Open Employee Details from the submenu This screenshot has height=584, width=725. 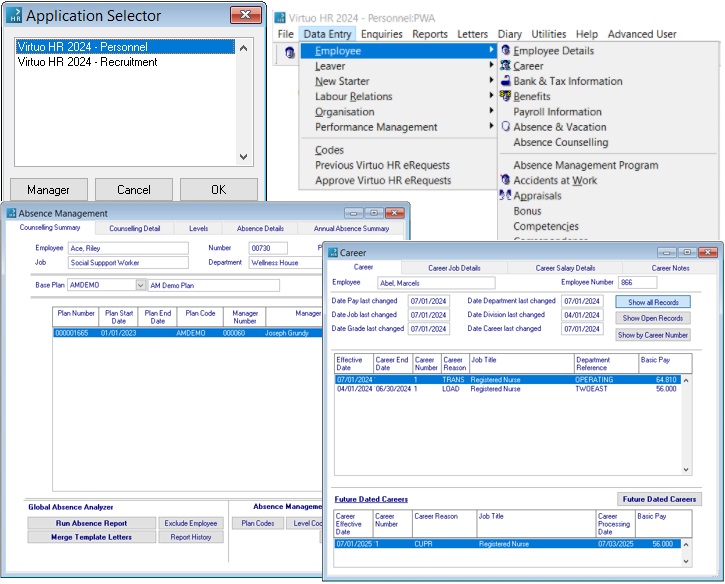553,51
